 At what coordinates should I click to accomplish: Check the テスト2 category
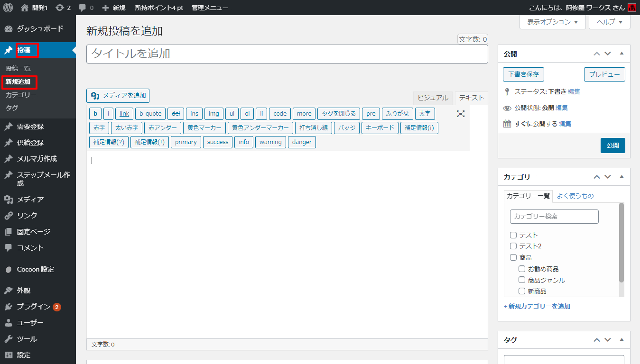[513, 246]
